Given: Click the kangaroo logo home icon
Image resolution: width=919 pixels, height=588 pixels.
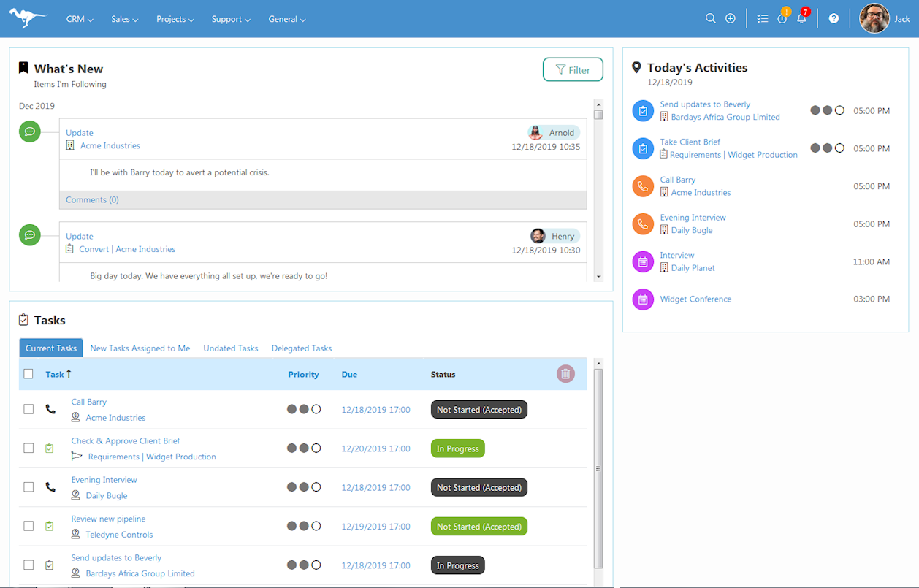Looking at the screenshot, I should [x=28, y=18].
